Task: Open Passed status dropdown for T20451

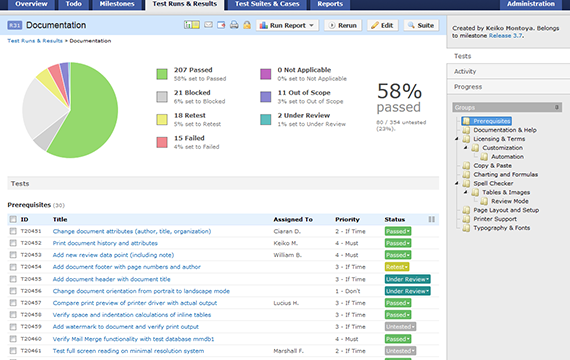Action: (408, 231)
